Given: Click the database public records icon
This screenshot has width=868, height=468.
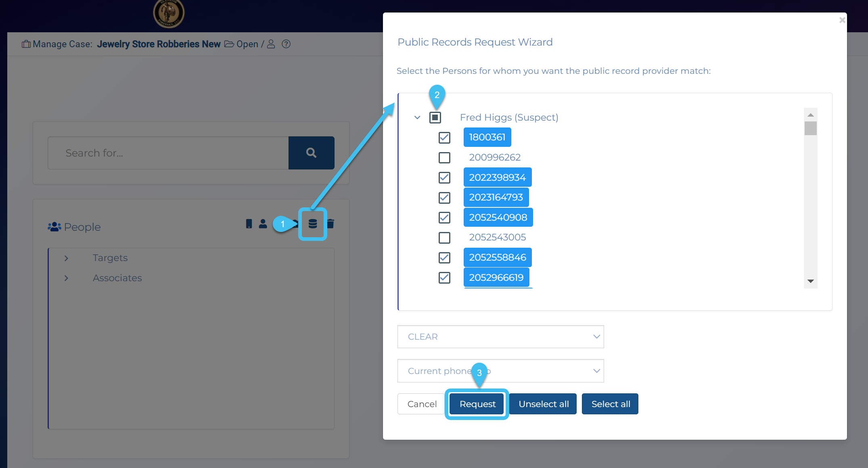Looking at the screenshot, I should click(312, 224).
